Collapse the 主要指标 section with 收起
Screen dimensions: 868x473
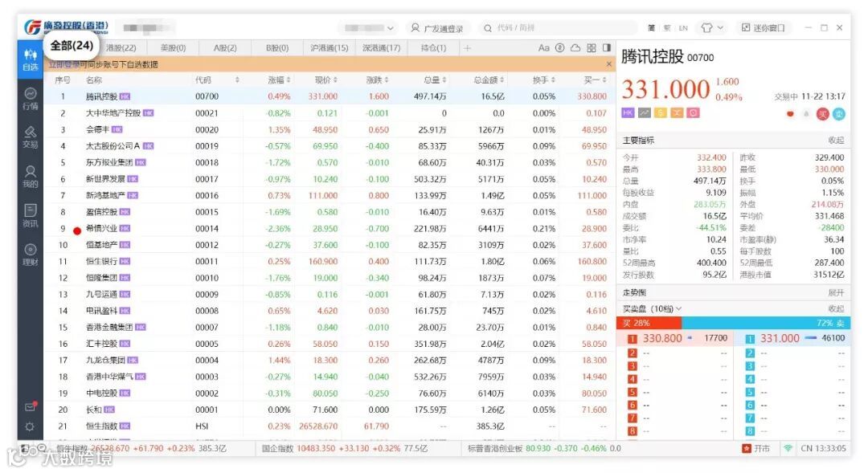pos(836,140)
